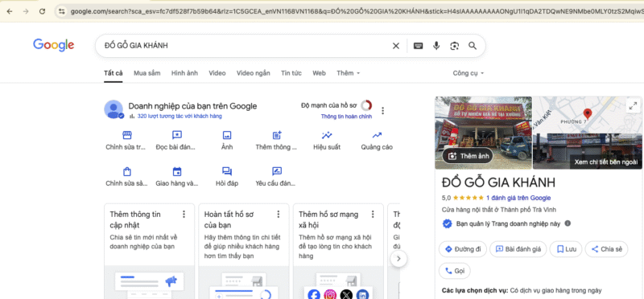Search by image with camera lens icon
This screenshot has width=644, height=299.
tap(454, 46)
